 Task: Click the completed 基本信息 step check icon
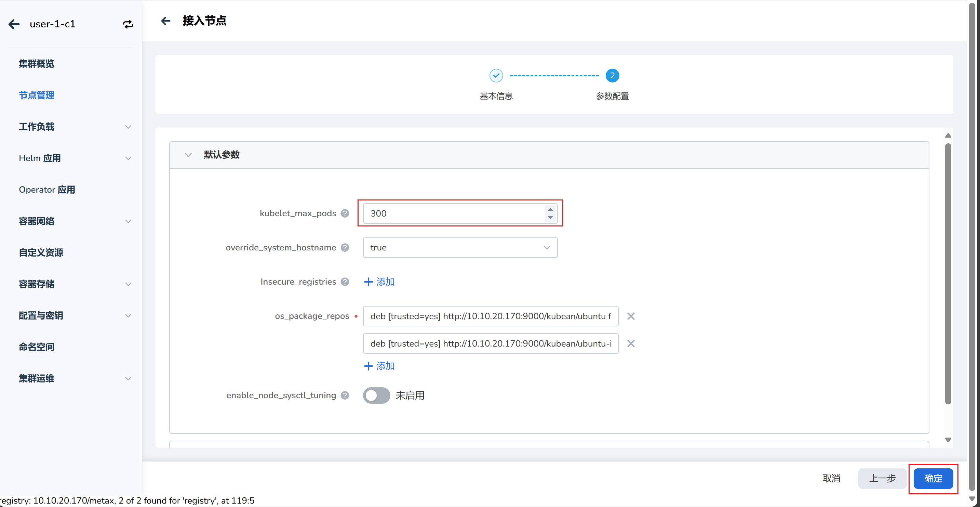pyautogui.click(x=496, y=75)
